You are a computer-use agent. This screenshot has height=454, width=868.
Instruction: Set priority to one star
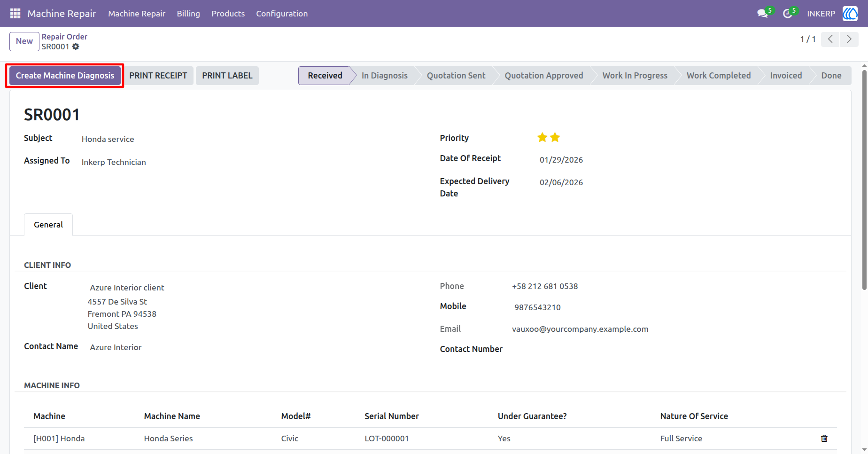[x=542, y=138]
